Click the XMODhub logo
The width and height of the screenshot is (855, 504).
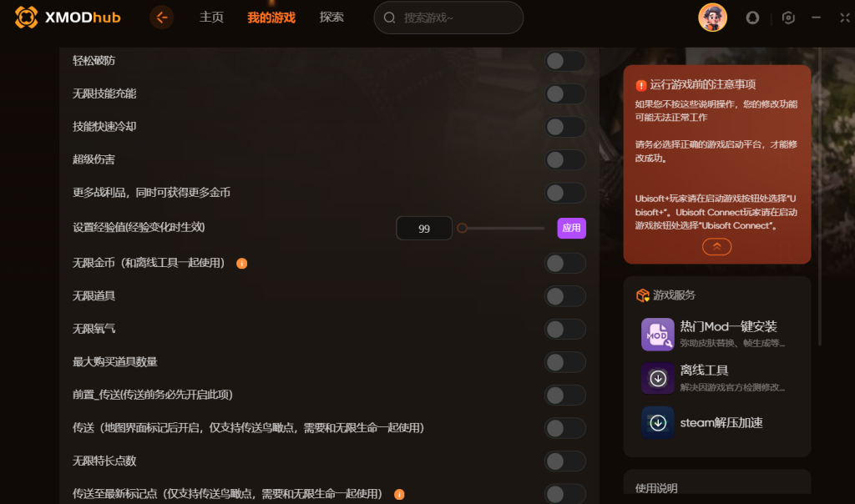click(x=68, y=18)
